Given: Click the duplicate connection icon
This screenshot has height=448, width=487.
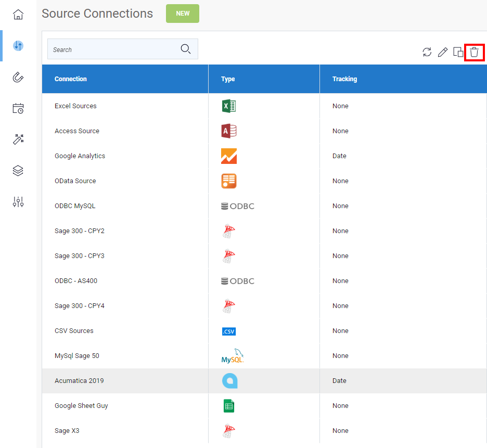Looking at the screenshot, I should point(458,52).
